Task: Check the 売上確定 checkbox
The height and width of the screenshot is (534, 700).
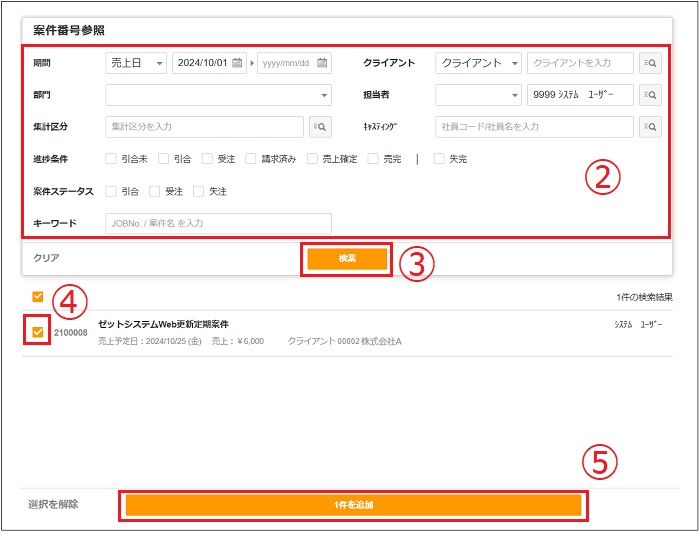Action: click(x=312, y=159)
